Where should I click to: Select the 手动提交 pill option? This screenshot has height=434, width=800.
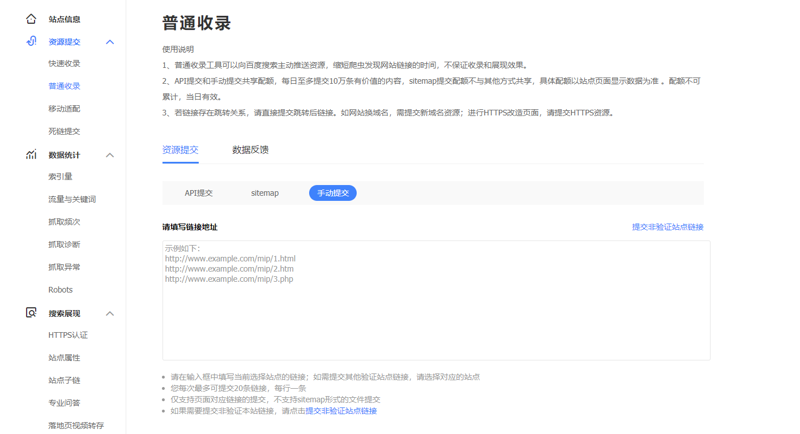pos(332,193)
